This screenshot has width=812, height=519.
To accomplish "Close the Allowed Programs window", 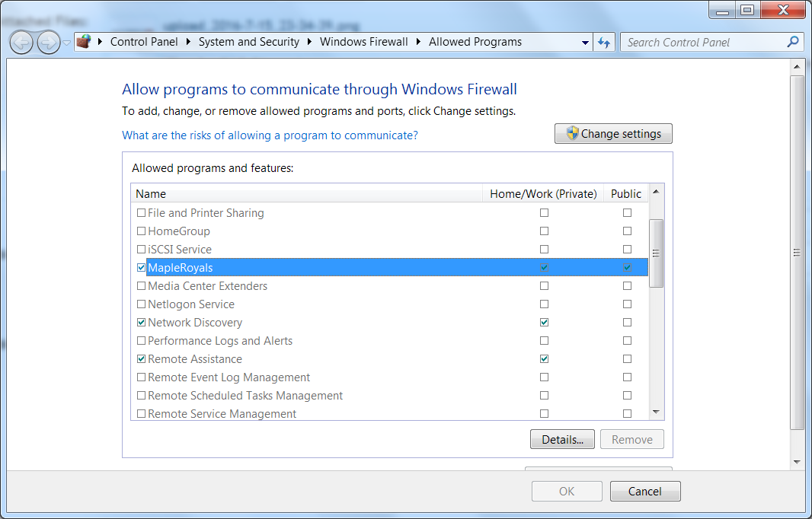I will pyautogui.click(x=784, y=11).
